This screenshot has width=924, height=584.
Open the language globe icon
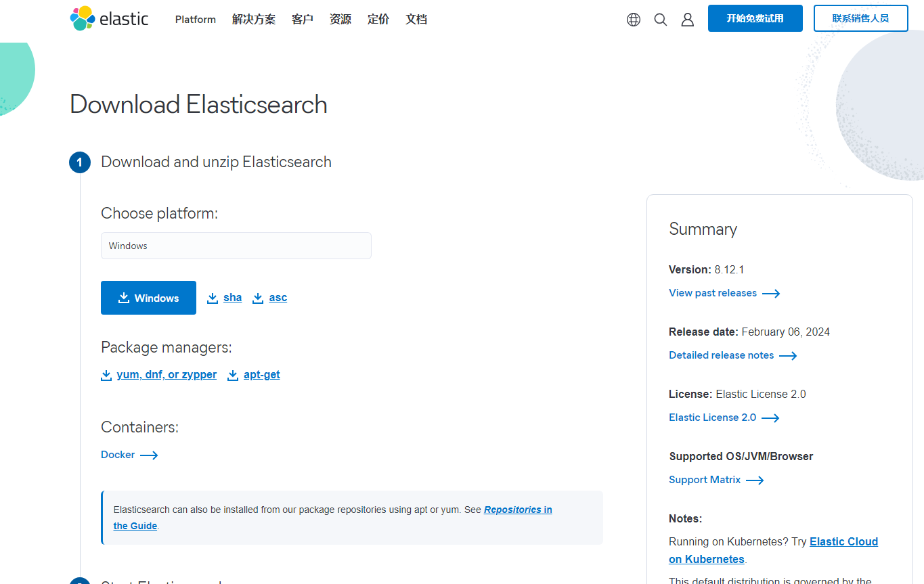point(634,20)
